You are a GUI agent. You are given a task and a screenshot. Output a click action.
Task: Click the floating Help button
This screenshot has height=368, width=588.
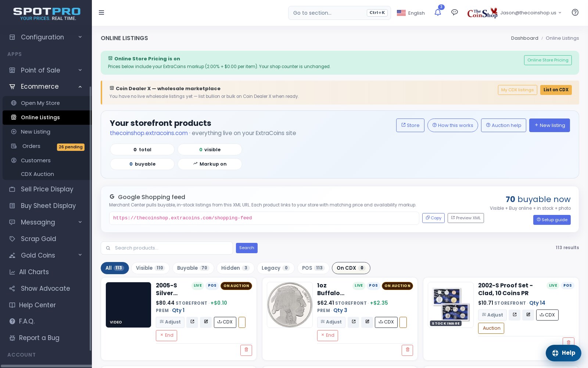(563, 353)
